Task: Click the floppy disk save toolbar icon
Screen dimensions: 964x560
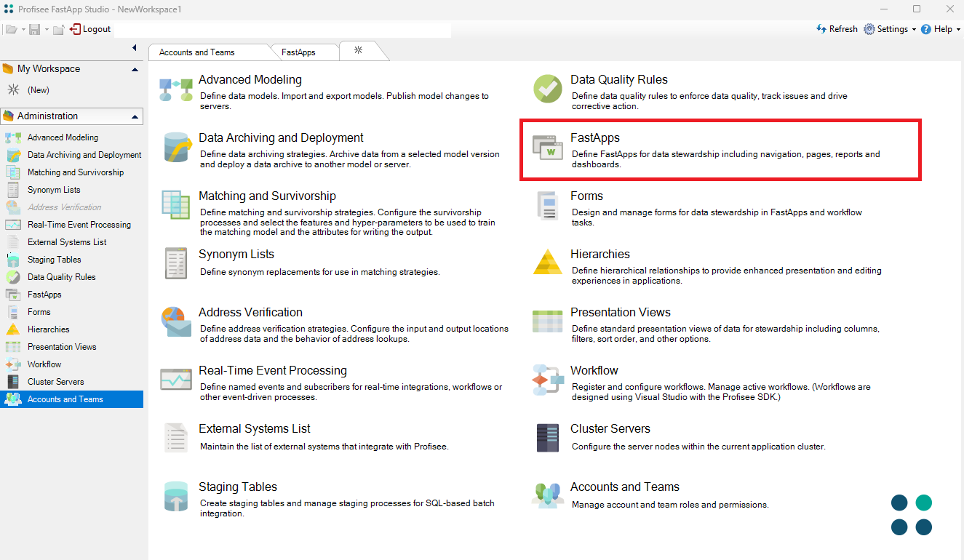Action: [34, 29]
